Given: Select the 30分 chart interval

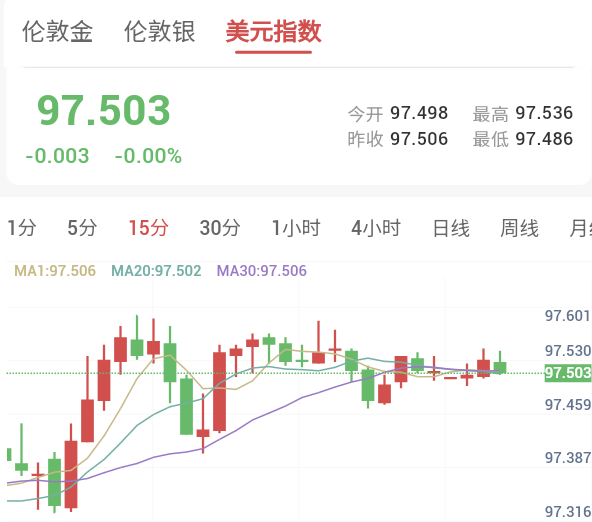Looking at the screenshot, I should [x=220, y=228].
